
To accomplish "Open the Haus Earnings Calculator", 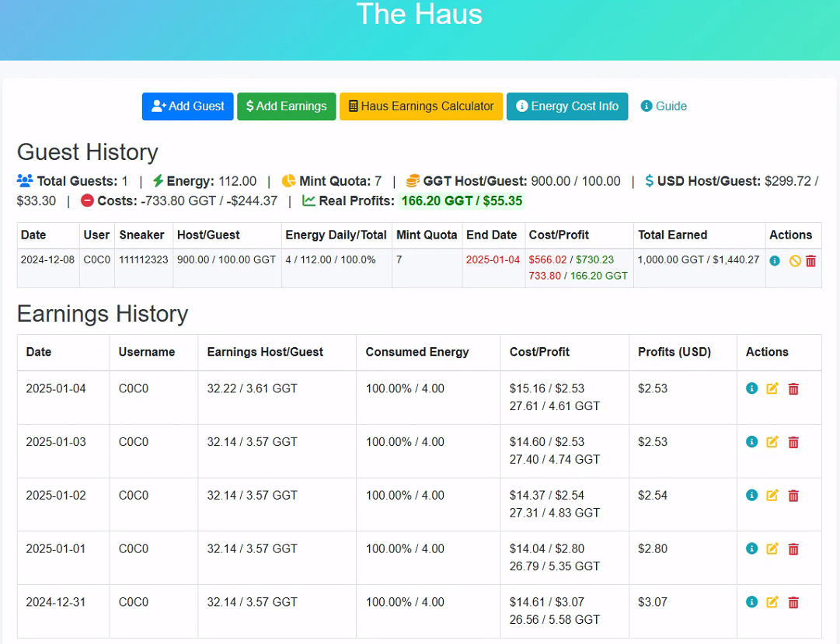I will [x=421, y=106].
